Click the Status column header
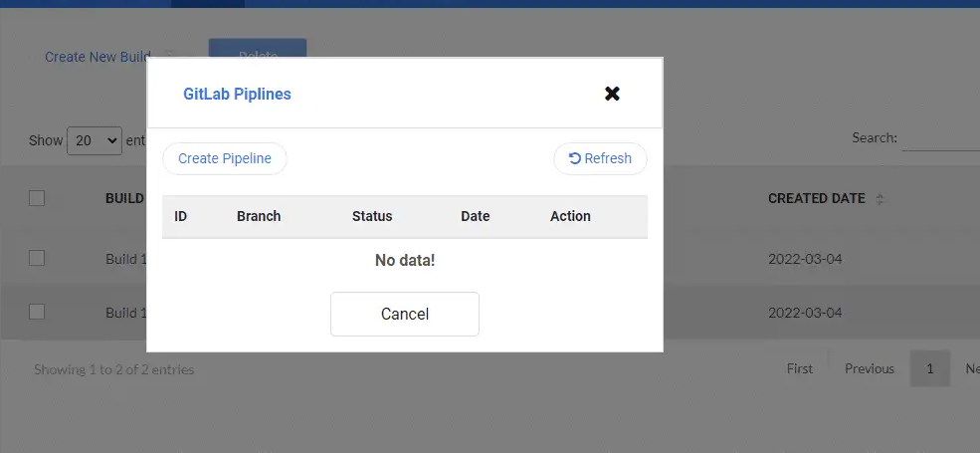 (372, 216)
